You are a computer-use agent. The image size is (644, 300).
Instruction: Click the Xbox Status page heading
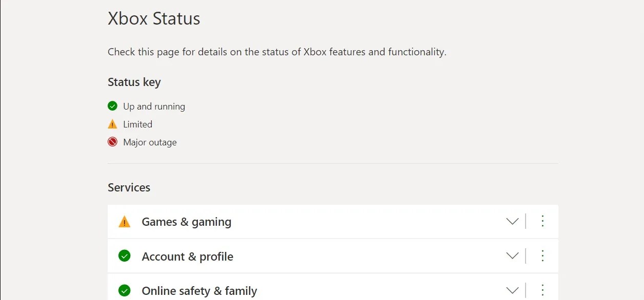[x=154, y=18]
